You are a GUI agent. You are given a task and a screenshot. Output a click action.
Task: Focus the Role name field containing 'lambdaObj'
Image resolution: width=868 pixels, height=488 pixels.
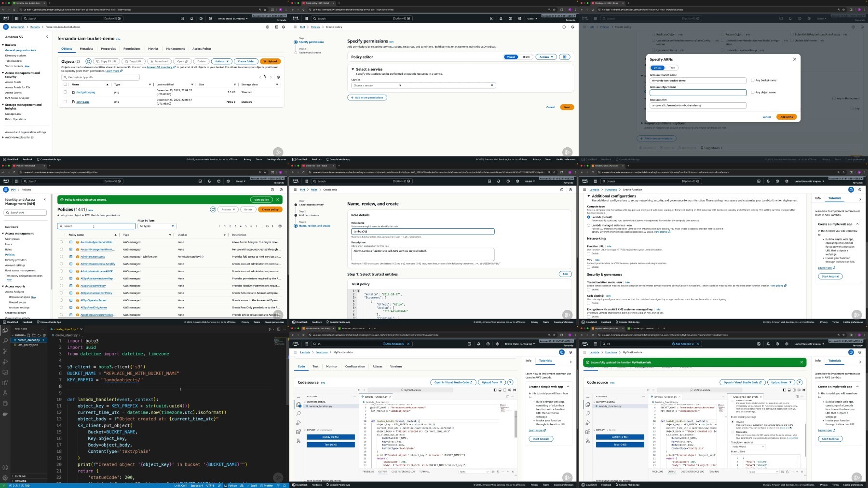(x=422, y=231)
